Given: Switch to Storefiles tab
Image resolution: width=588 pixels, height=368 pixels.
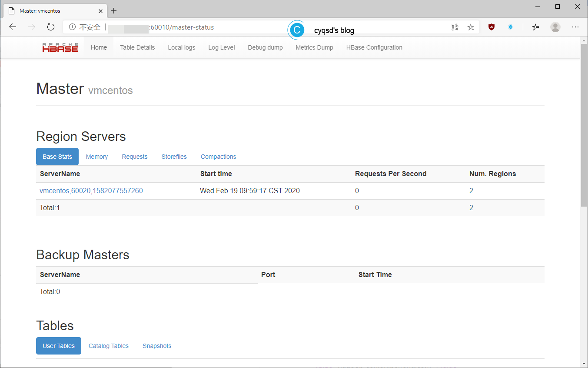Looking at the screenshot, I should [x=174, y=157].
